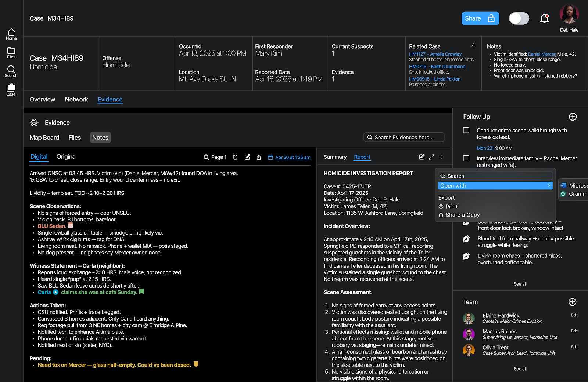Click the report three-dot menu
The image size is (588, 382).
[x=441, y=157]
